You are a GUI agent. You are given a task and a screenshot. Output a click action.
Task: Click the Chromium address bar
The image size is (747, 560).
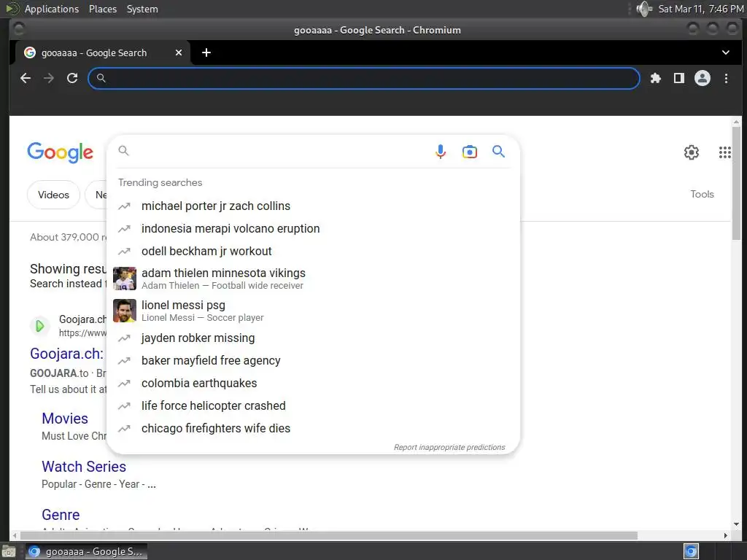[x=364, y=78]
